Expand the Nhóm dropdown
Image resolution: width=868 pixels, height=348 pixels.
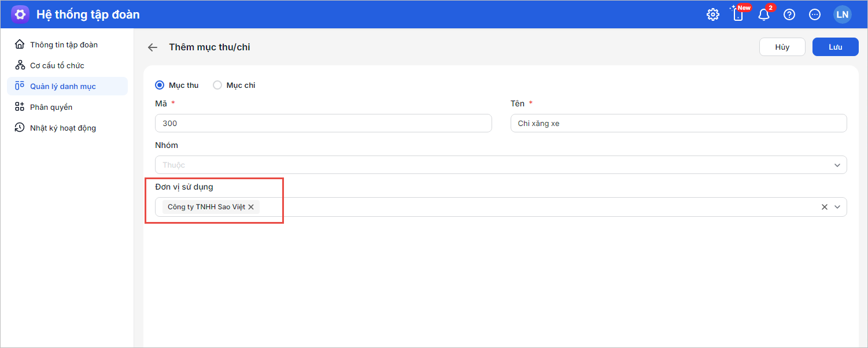coord(837,165)
